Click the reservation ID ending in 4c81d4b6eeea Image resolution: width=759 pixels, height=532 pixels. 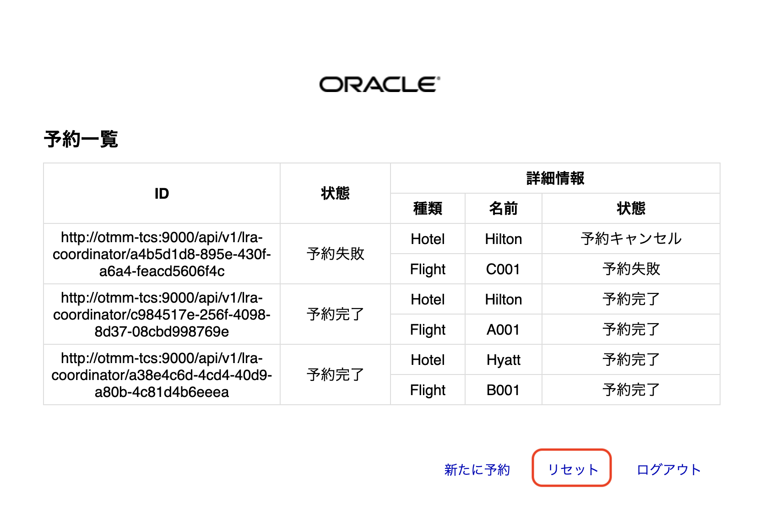point(162,375)
